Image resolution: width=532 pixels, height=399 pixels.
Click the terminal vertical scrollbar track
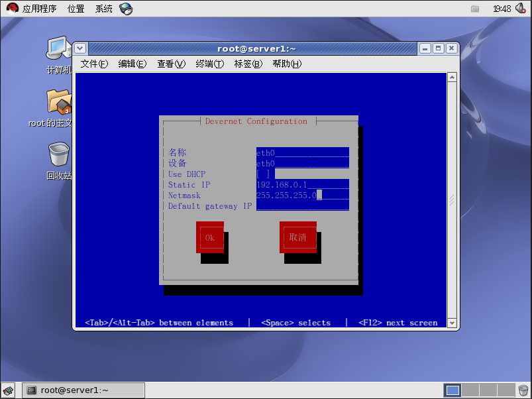click(452, 200)
